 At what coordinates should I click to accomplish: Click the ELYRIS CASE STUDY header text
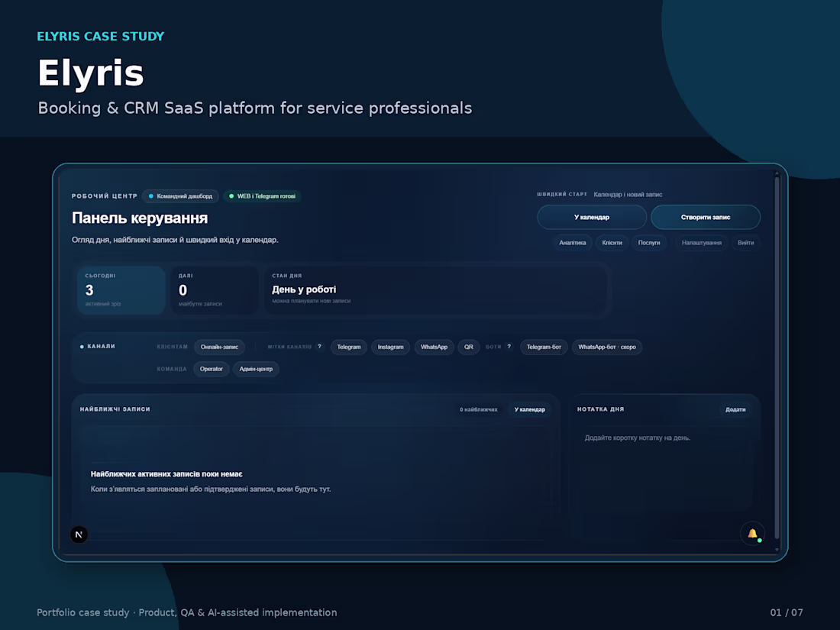coord(101,37)
